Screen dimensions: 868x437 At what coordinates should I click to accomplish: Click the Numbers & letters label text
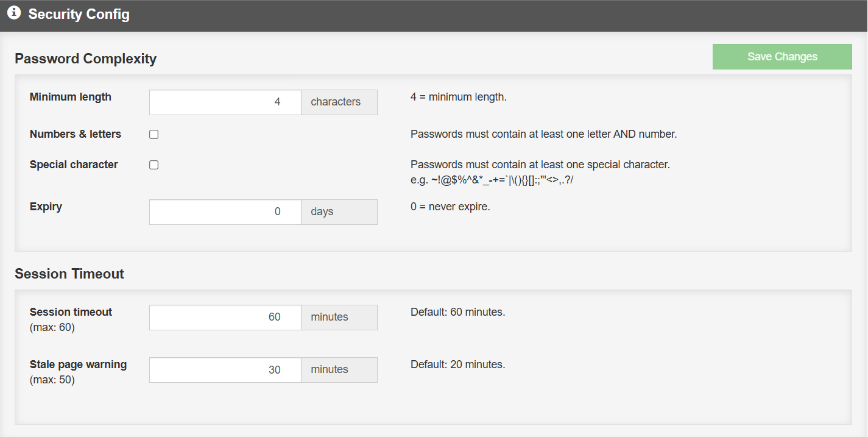76,134
